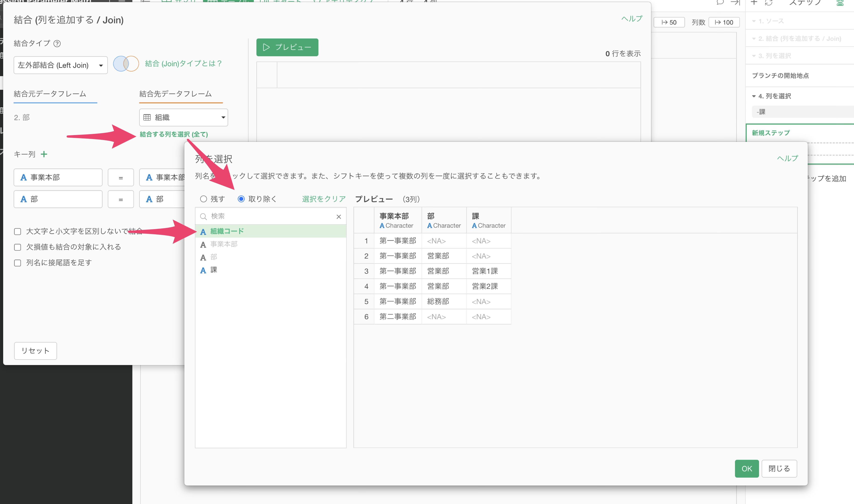Click the Venn diagram join type icon
Screen dimensions: 854x504
point(126,64)
